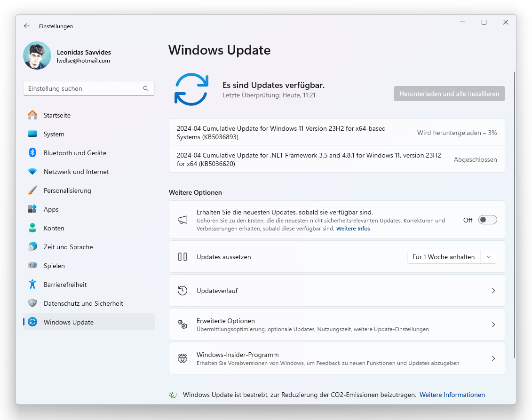Navigate to Netzwerk und Internet
The height and width of the screenshot is (420, 532).
[x=89, y=172]
